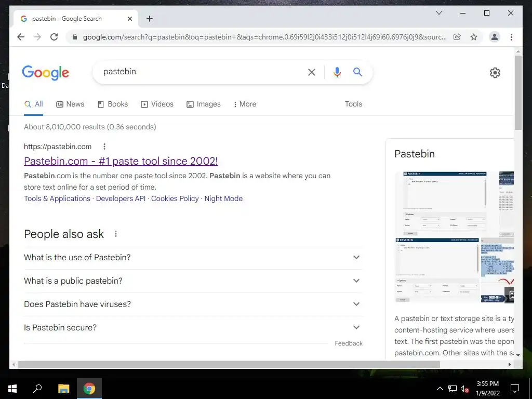The image size is (532, 399).
Task: Click the About 8,010,000 results text
Action: click(90, 127)
